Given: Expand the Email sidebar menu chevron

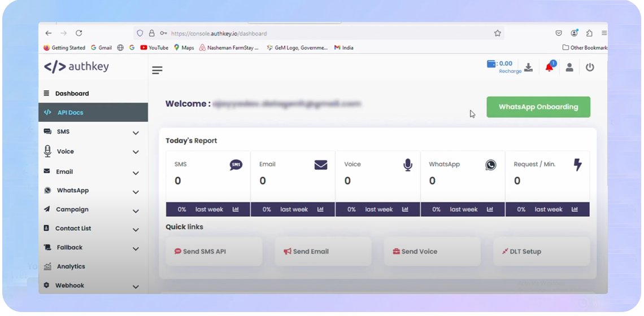Looking at the screenshot, I should tap(136, 173).
